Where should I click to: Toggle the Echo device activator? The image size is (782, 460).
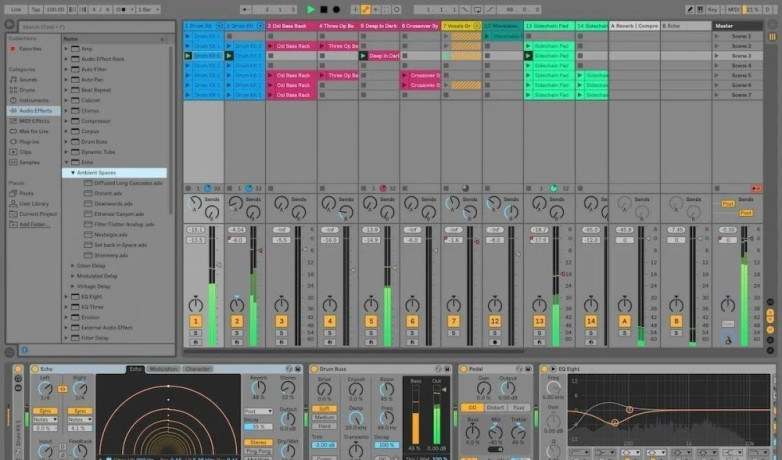35,369
